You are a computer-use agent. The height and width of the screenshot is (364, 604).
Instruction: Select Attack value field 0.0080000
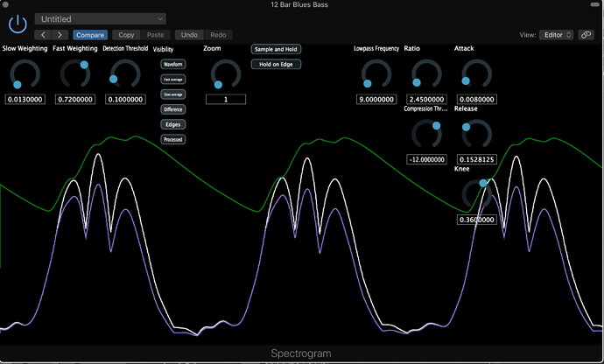(477, 100)
